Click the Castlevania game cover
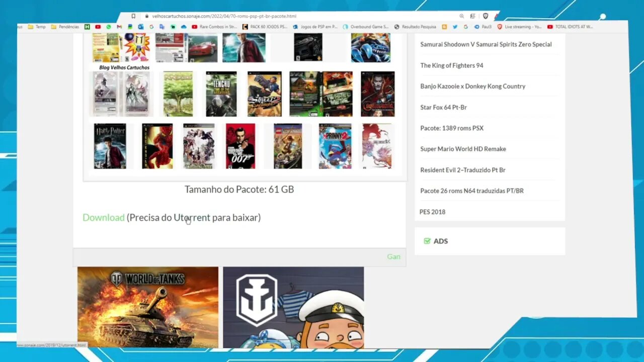The height and width of the screenshot is (362, 644). [x=378, y=94]
